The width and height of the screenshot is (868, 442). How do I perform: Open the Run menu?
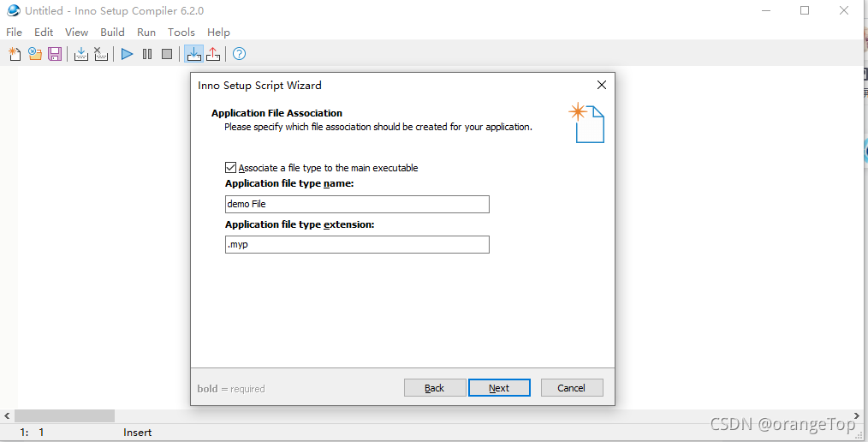(x=146, y=33)
